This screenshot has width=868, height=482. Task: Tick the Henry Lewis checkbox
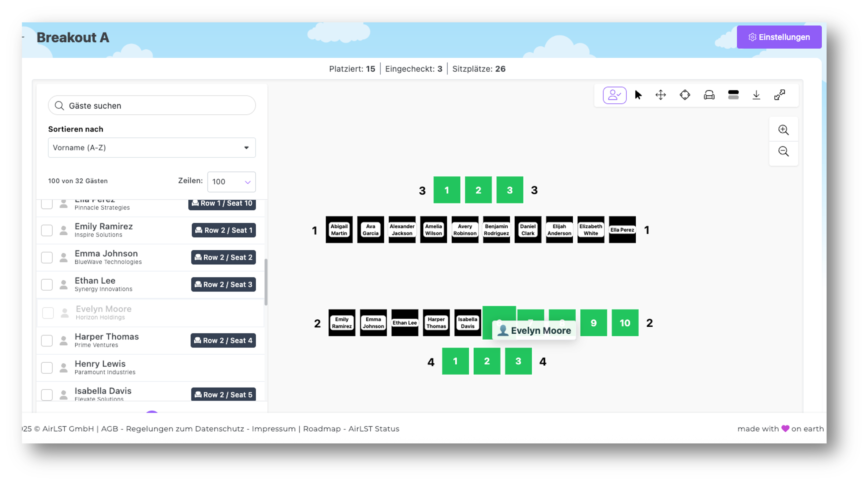47,368
